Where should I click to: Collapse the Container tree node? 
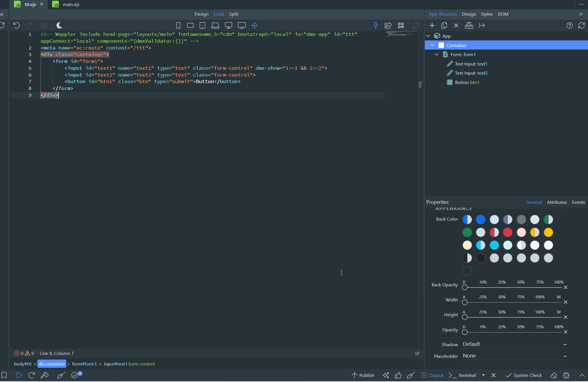(432, 45)
